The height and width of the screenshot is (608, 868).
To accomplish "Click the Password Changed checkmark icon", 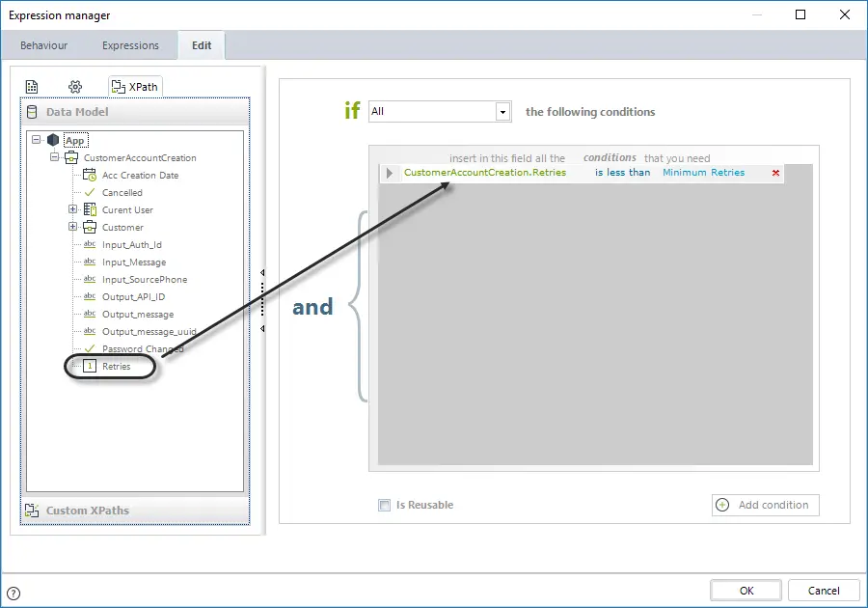I will 90,348.
